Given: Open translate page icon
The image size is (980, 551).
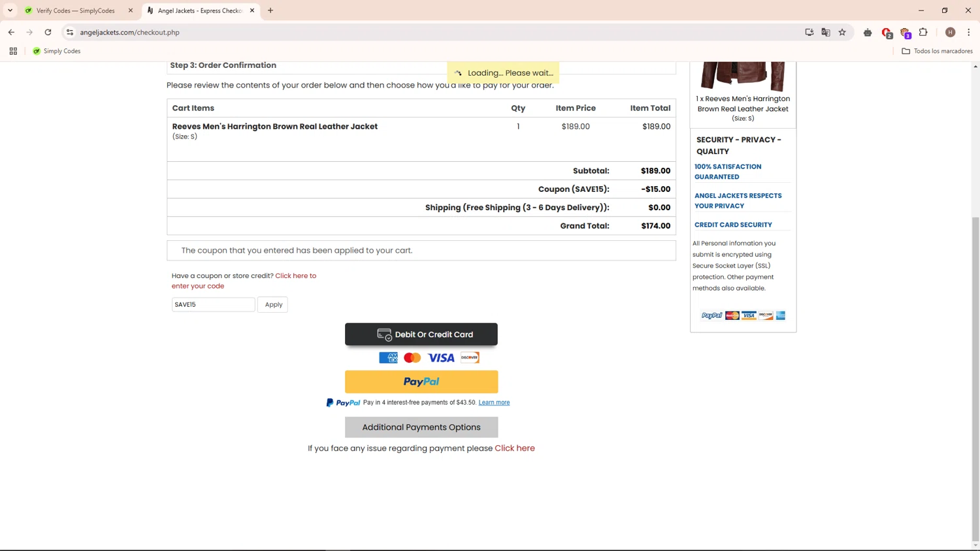Looking at the screenshot, I should pyautogui.click(x=826, y=32).
